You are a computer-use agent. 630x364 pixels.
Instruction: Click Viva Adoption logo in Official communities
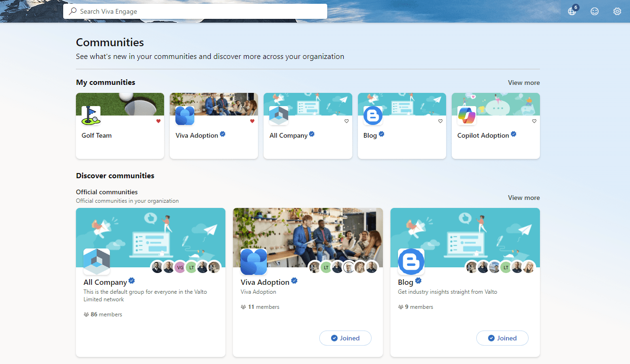pos(254,262)
